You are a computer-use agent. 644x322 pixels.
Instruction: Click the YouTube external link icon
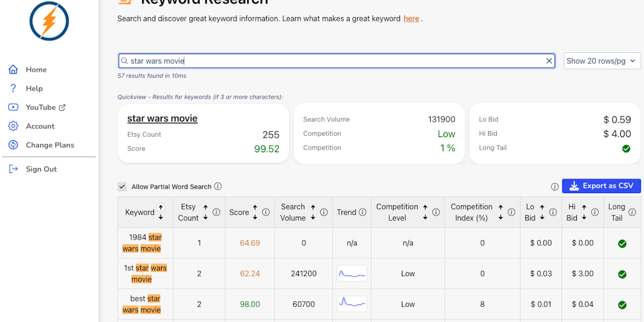point(62,108)
